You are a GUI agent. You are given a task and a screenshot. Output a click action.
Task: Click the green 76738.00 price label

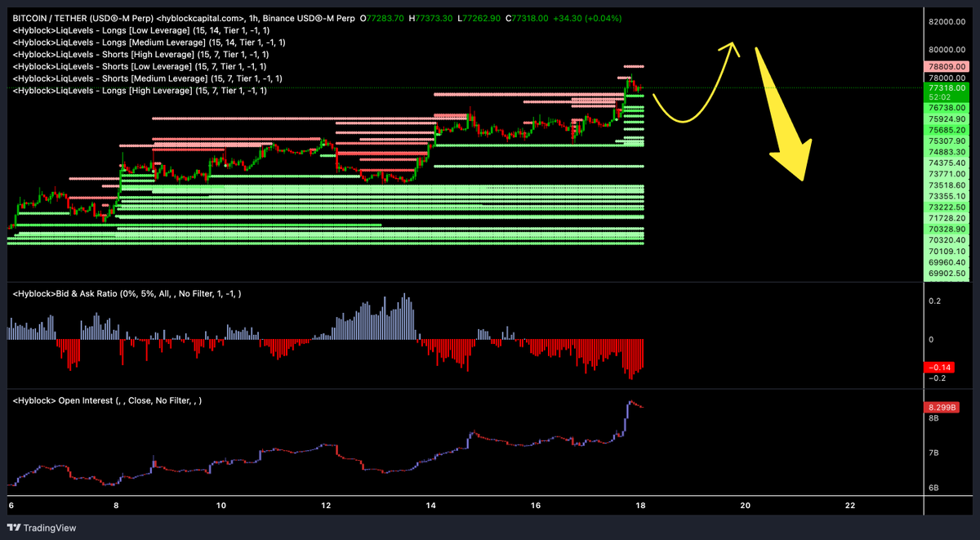pyautogui.click(x=947, y=107)
